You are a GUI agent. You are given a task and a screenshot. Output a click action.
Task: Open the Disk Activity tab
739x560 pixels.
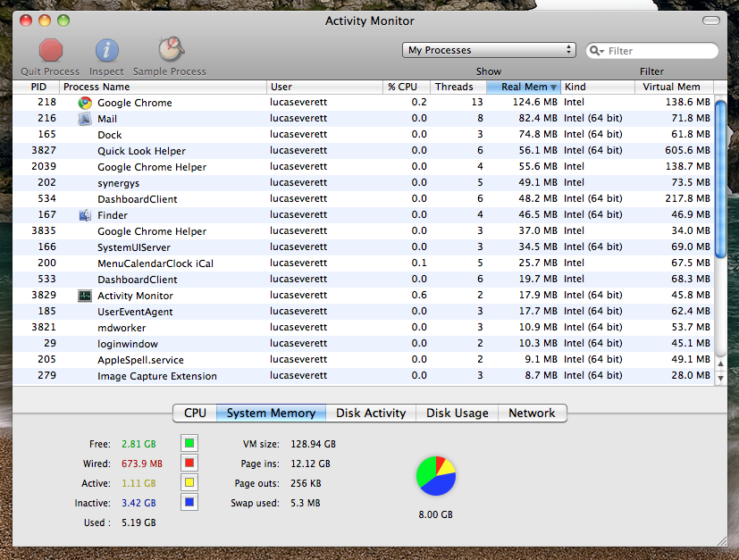[371, 413]
